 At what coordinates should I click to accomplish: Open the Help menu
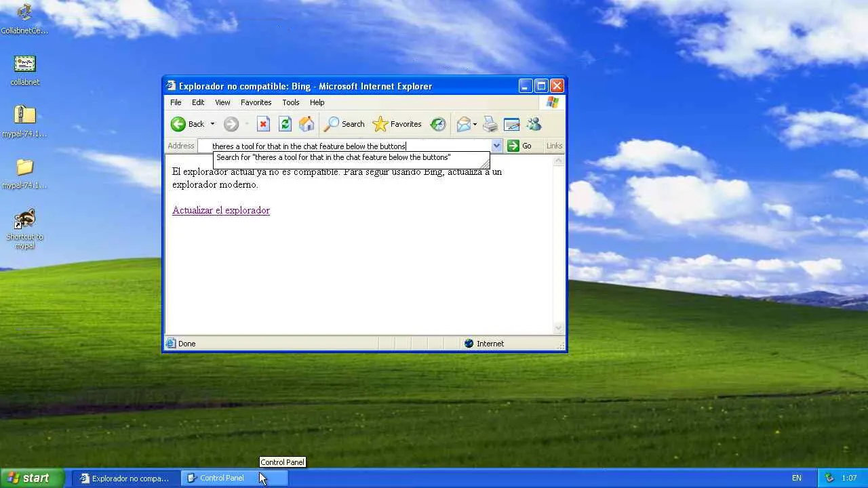coord(317,102)
